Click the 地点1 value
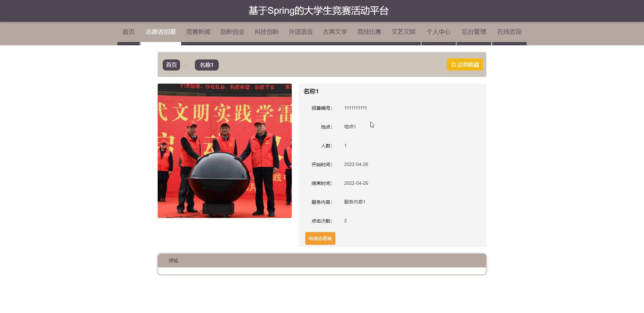This screenshot has height=313, width=644. [350, 127]
